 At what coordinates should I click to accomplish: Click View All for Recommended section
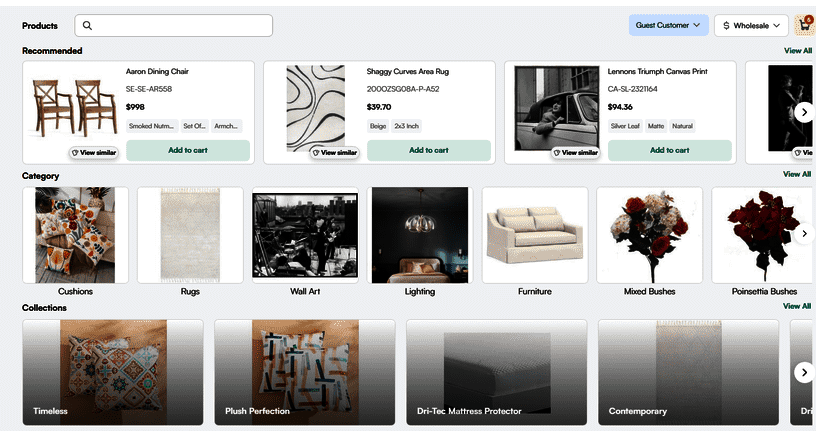coord(797,50)
